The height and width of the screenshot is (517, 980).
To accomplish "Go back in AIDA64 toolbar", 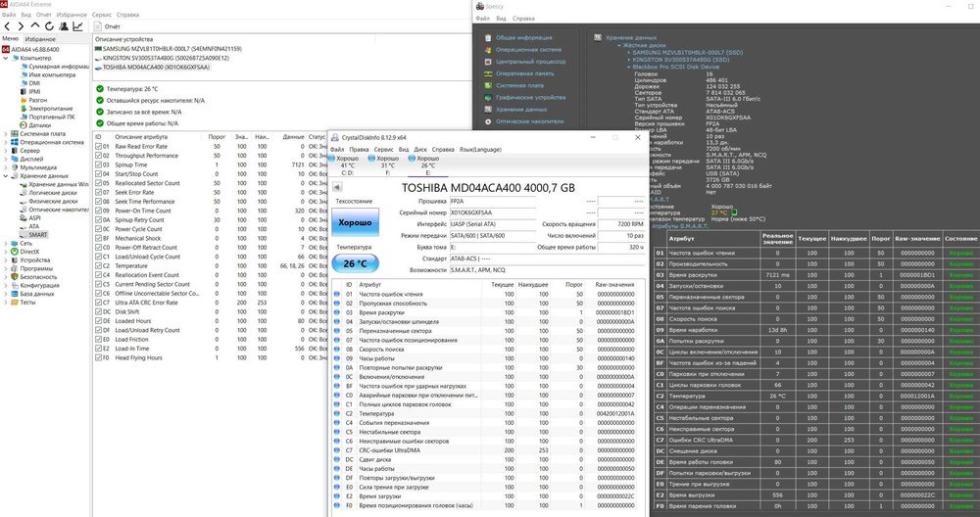I will click(x=7, y=26).
